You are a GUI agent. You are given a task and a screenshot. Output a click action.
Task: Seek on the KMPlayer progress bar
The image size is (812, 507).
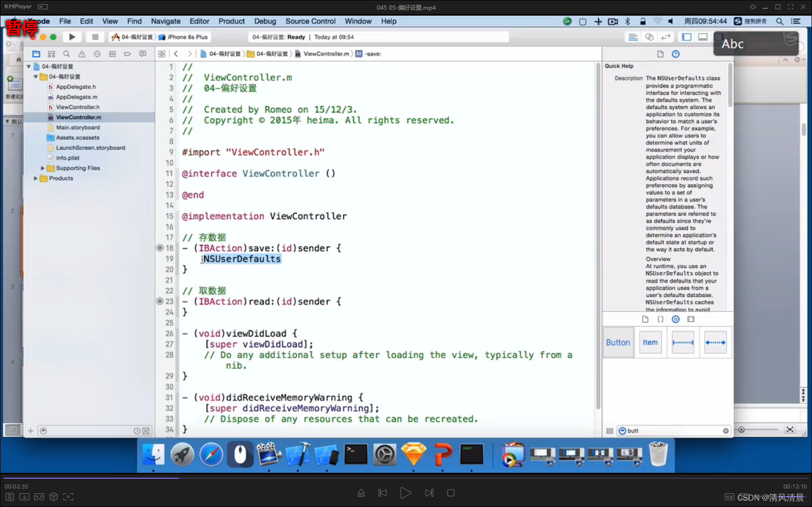coord(406,478)
